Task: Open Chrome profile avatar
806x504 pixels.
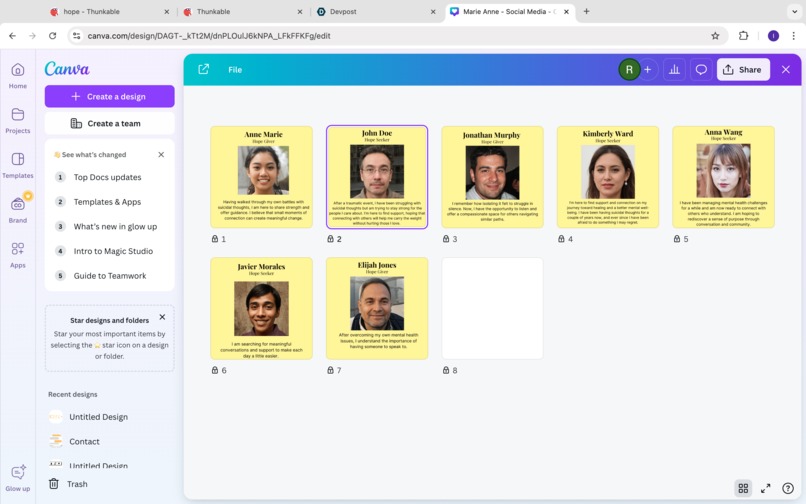Action: [773, 35]
